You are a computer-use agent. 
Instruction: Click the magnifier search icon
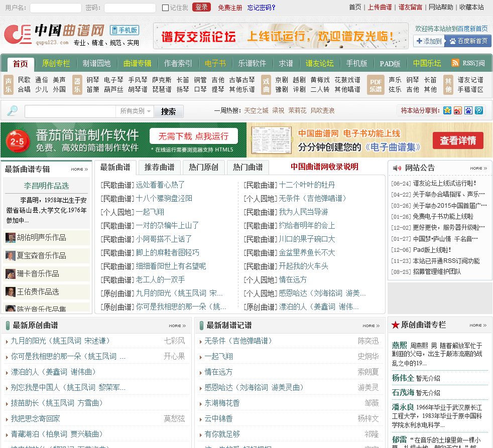[12, 111]
